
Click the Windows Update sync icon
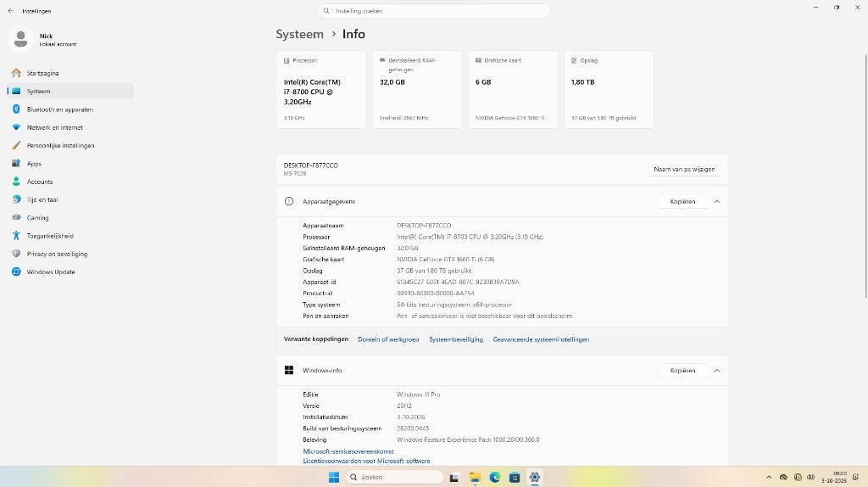coord(16,272)
